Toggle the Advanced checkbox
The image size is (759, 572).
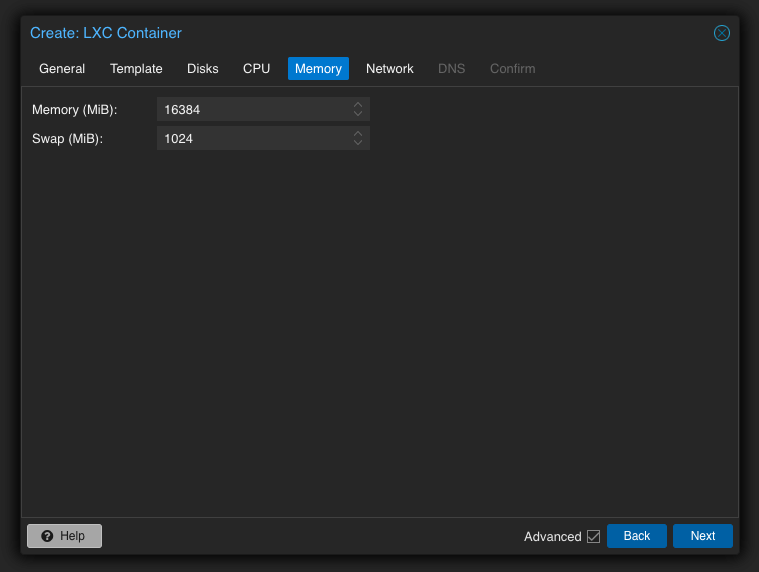tap(593, 537)
